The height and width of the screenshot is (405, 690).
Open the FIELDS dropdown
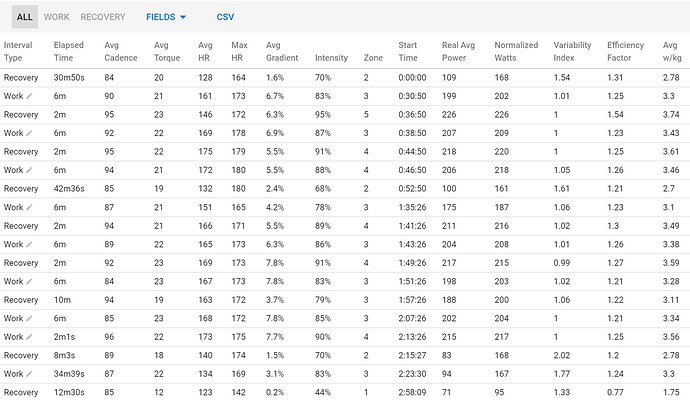(166, 17)
